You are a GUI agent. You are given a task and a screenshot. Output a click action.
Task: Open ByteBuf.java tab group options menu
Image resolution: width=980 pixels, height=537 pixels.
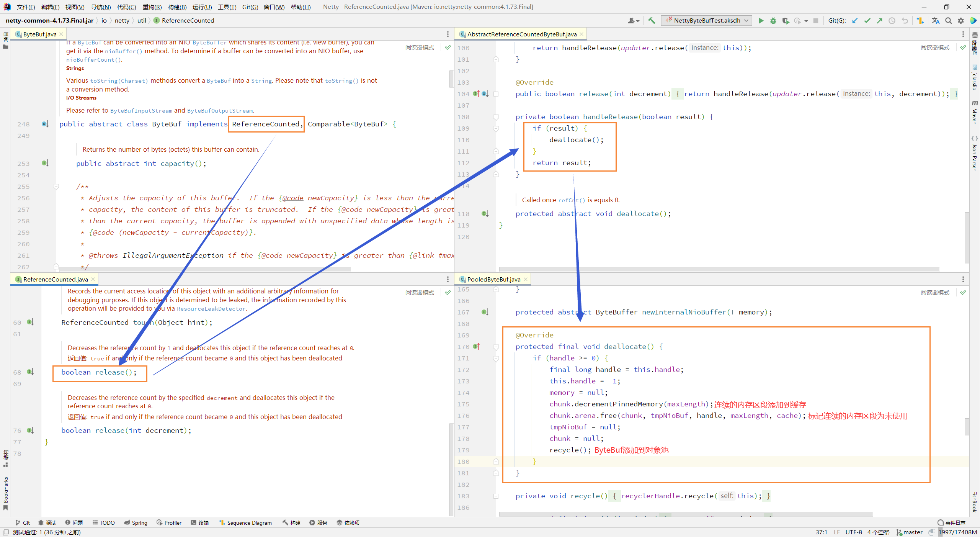[448, 34]
